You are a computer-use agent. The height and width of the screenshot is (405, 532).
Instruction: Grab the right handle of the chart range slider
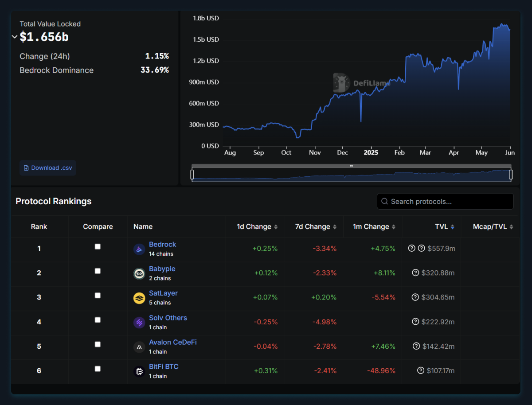tap(511, 175)
